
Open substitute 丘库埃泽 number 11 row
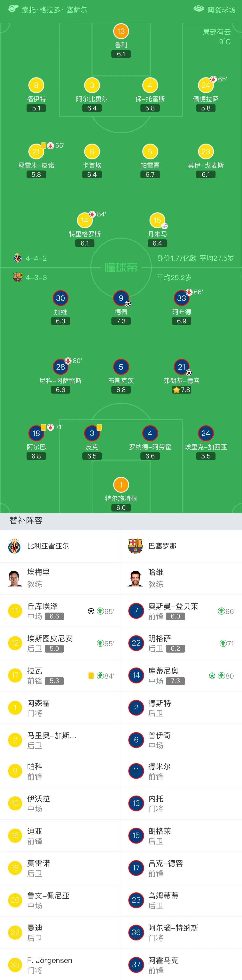pos(60,611)
